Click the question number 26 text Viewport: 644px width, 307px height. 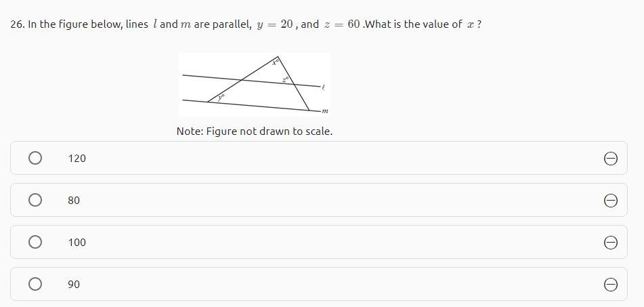tap(17, 24)
